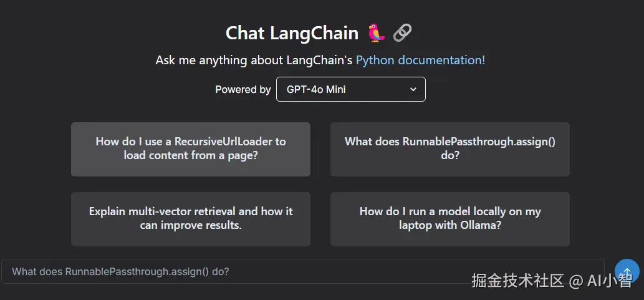Click the "laptop with Ollama?" line
This screenshot has height=300, width=644.
tap(449, 225)
